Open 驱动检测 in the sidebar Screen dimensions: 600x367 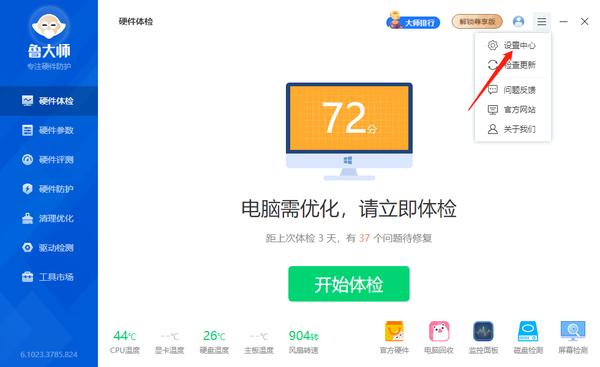coord(49,248)
